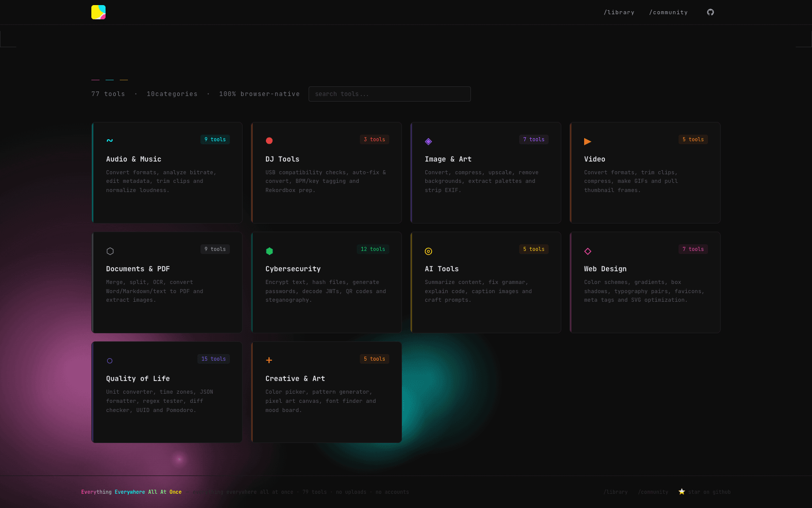Open the Documents & PDF category title
812x508 pixels.
138,269
